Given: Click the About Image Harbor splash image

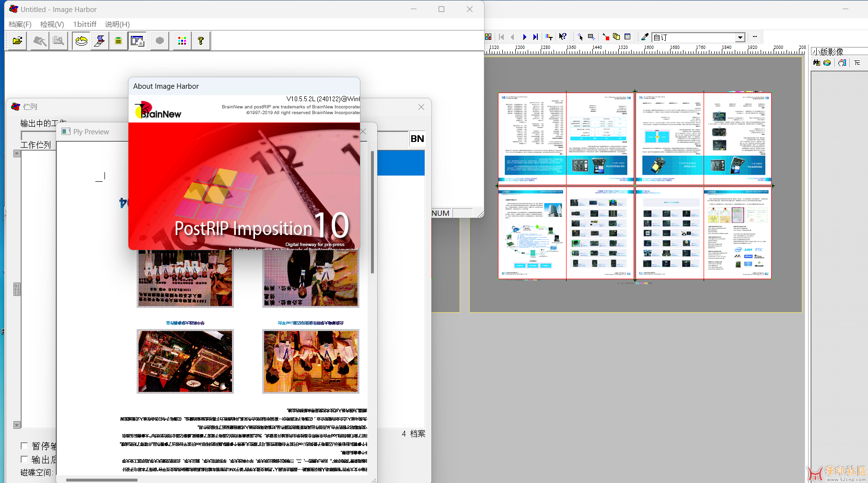Looking at the screenshot, I should (244, 186).
